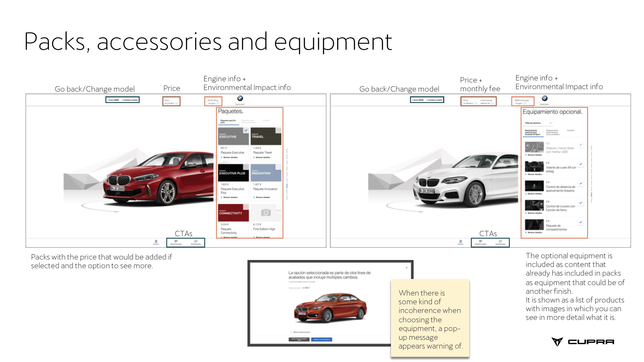The height and width of the screenshot is (362, 644).
Task: Select Incluido tab in Equipamiento opcional panel
Action: click(x=570, y=130)
